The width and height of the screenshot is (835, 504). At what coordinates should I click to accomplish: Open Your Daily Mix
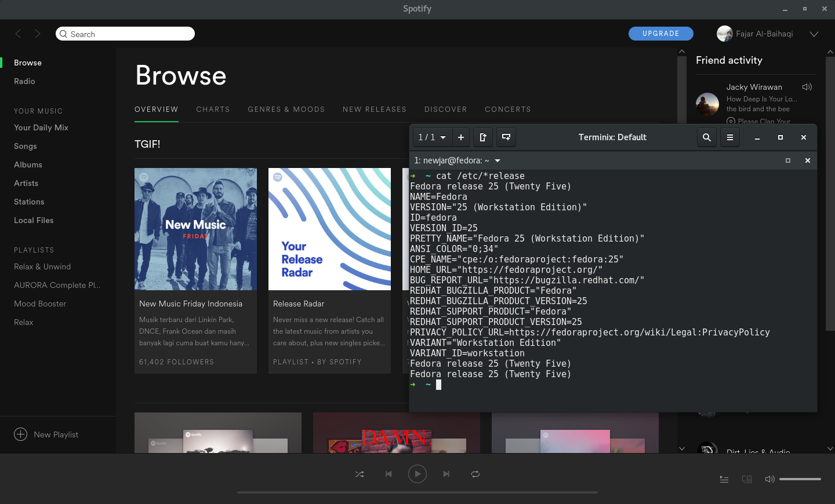(x=41, y=127)
